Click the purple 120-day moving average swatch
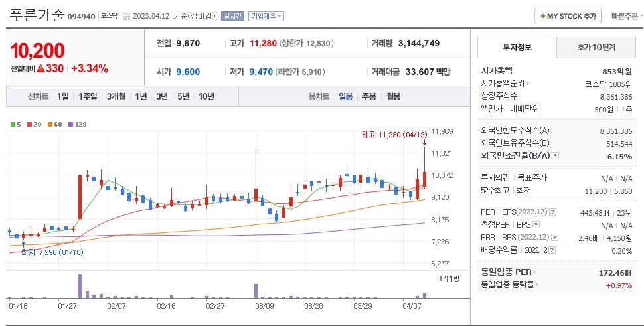Viewport: 644px width, 326px height. click(x=70, y=124)
